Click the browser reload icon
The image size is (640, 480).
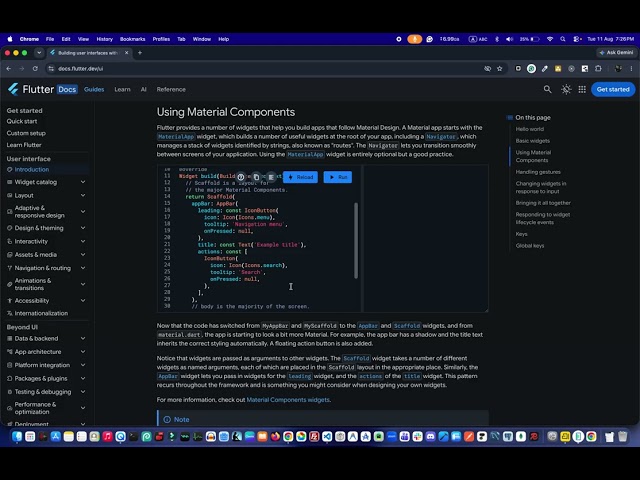pos(35,69)
